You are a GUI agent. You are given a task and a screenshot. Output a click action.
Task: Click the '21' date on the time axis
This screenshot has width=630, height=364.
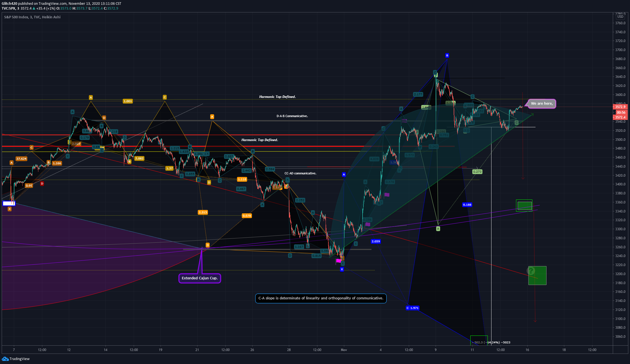(197, 350)
